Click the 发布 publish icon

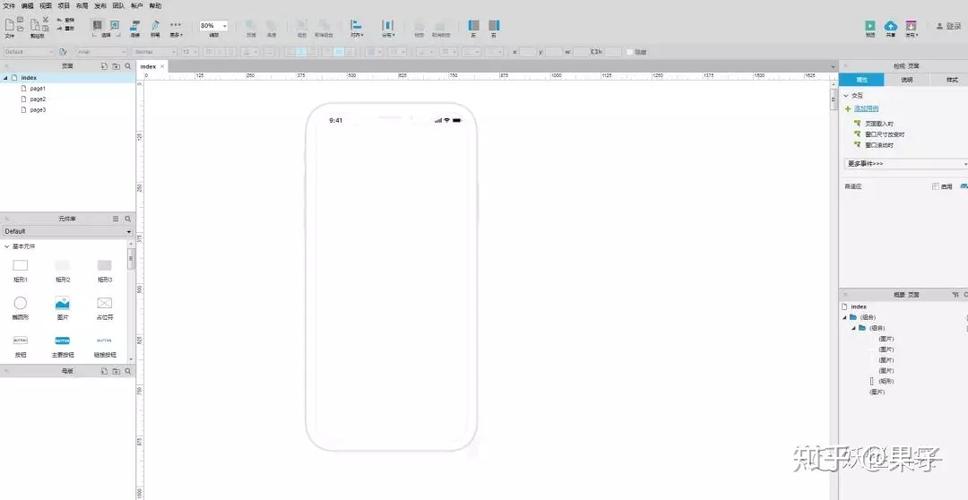coord(911,28)
